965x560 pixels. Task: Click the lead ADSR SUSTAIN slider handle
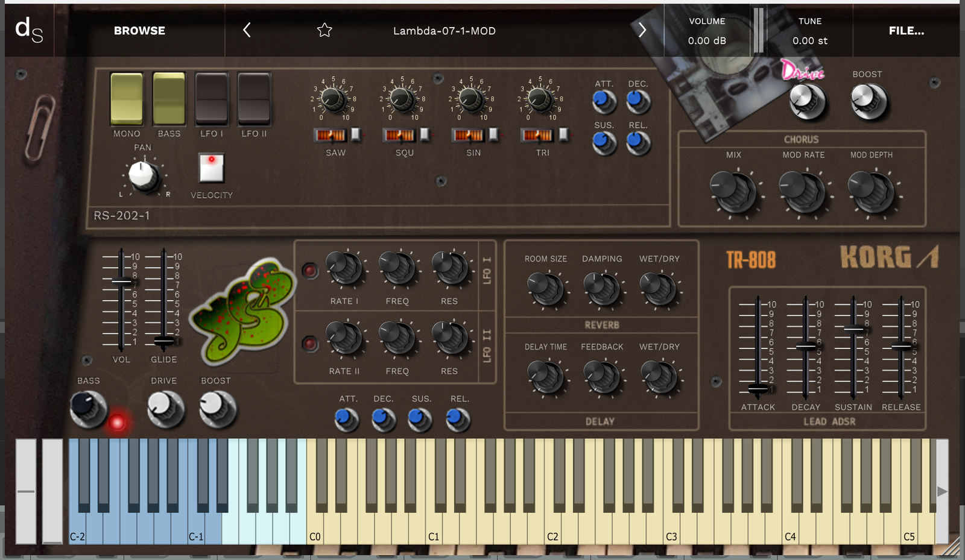tap(853, 329)
